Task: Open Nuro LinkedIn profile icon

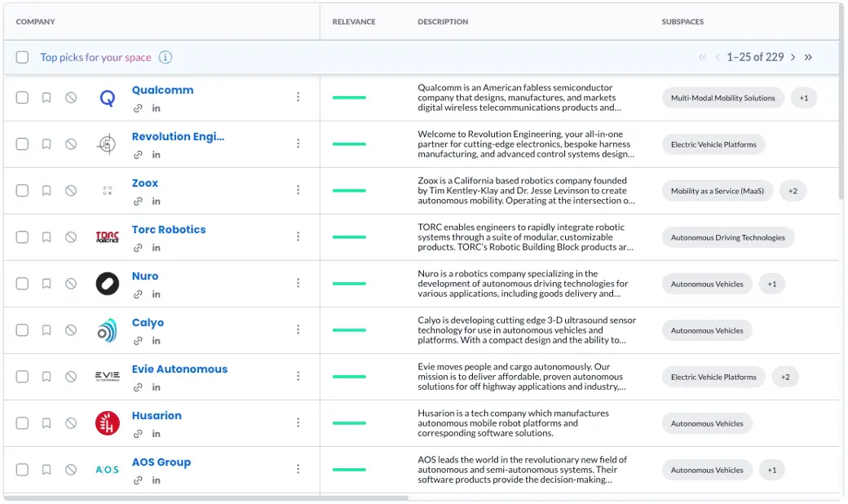Action: pyautogui.click(x=157, y=294)
